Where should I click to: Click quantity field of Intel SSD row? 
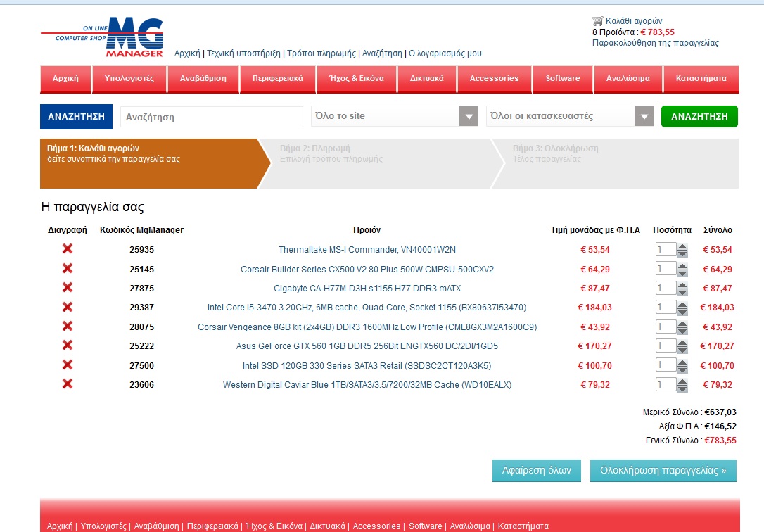tap(666, 365)
